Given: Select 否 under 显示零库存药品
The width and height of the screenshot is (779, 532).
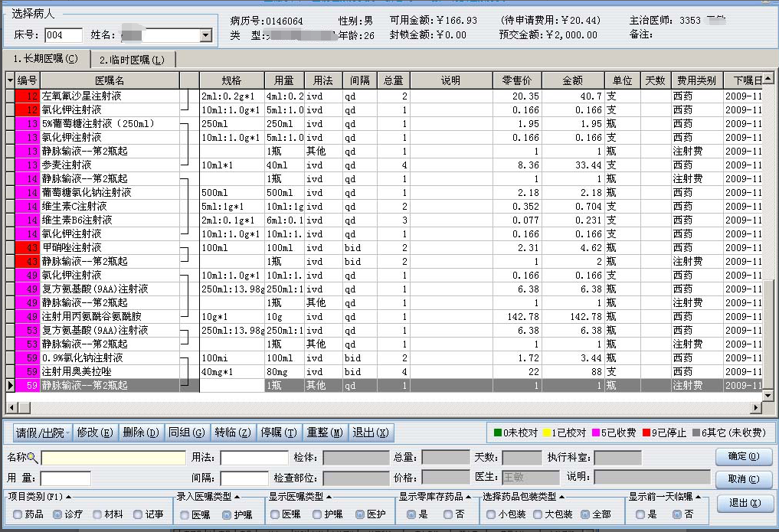Looking at the screenshot, I should click(x=448, y=514).
